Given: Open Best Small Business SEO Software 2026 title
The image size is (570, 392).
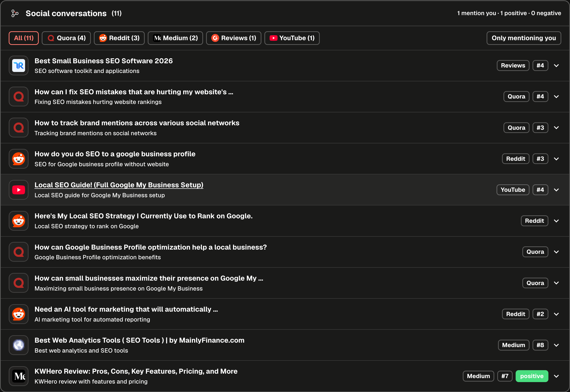Looking at the screenshot, I should 104,61.
